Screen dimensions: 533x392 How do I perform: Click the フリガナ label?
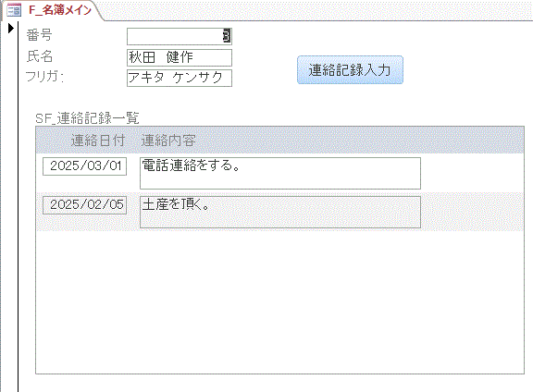coord(44,77)
